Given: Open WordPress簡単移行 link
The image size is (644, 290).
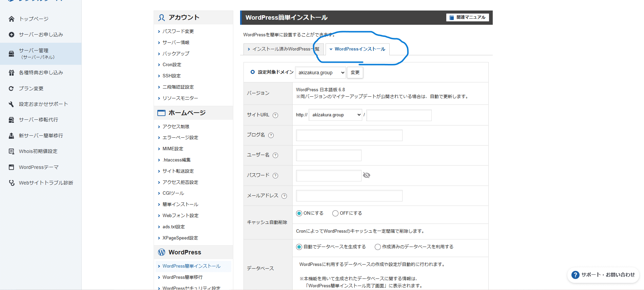Looking at the screenshot, I should 182,277.
